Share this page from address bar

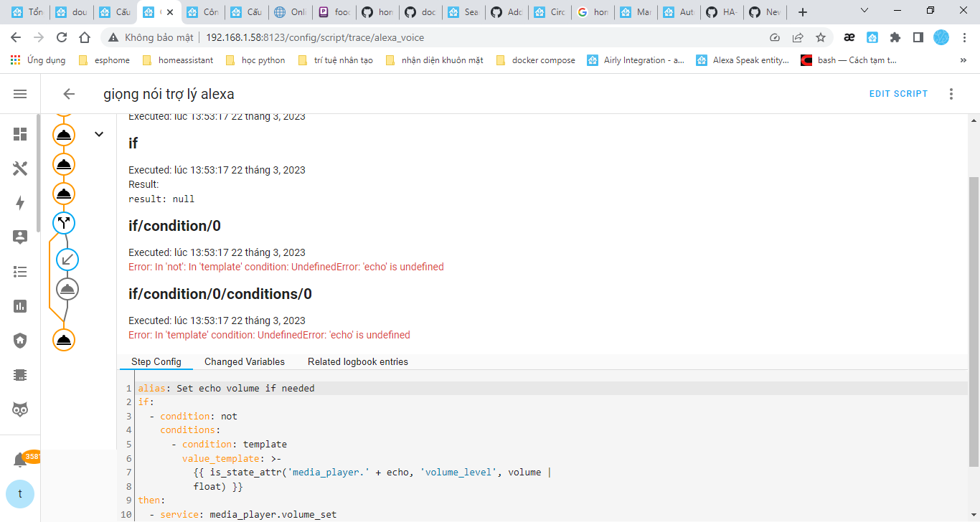(x=798, y=37)
